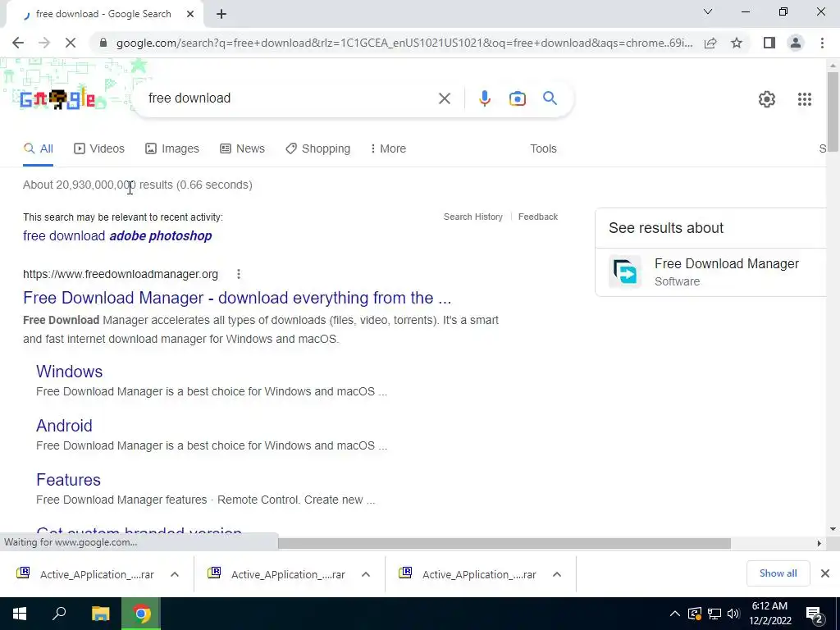Search by image with camera icon
The image size is (840, 630).
tap(517, 98)
